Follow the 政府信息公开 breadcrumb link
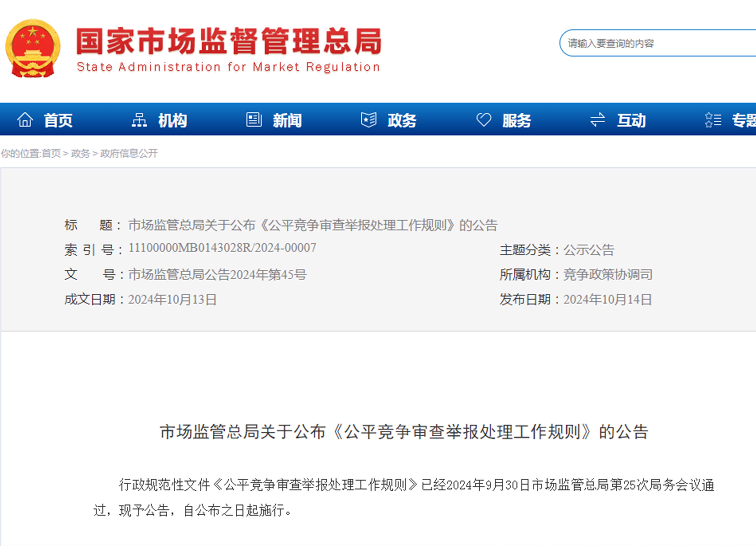Image resolution: width=756 pixels, height=546 pixels. pos(129,153)
